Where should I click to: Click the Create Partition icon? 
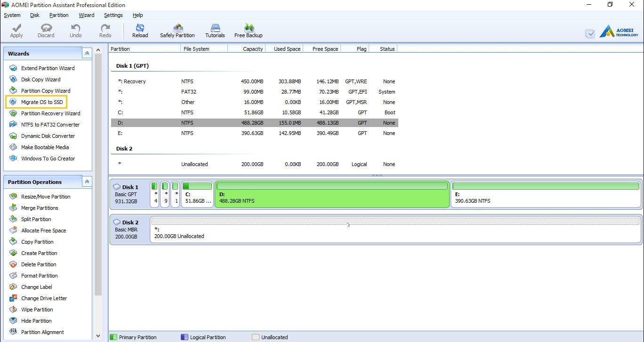[x=13, y=253]
